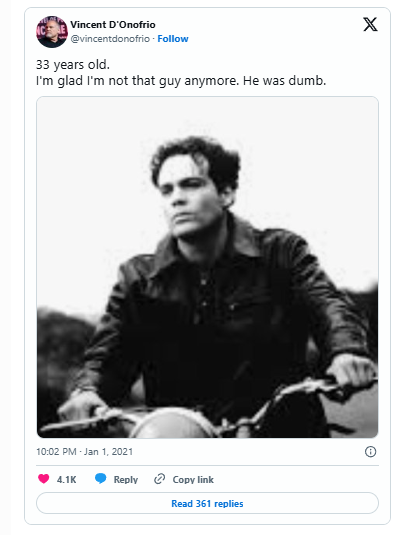Follow the @vincentdonofrio account

[173, 39]
